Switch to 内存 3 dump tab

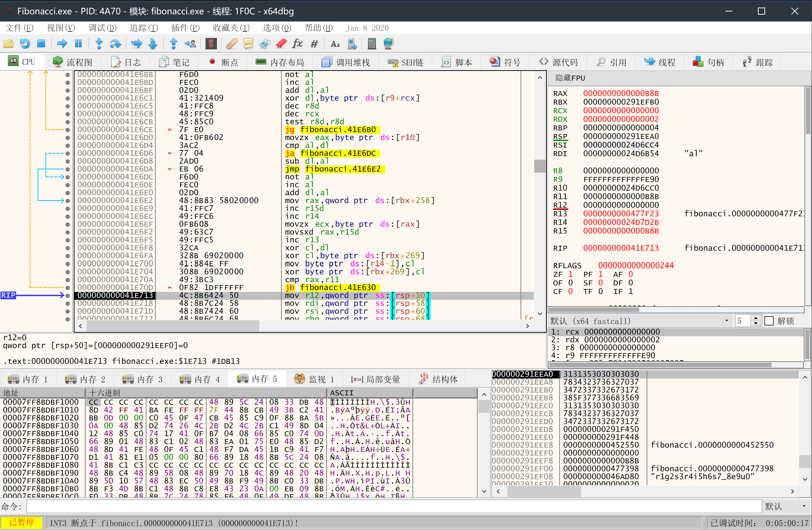click(142, 379)
